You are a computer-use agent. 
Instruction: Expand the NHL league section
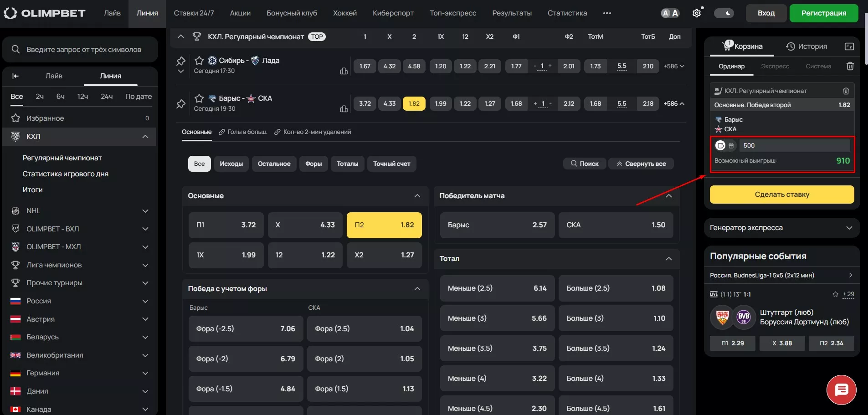[x=145, y=211]
